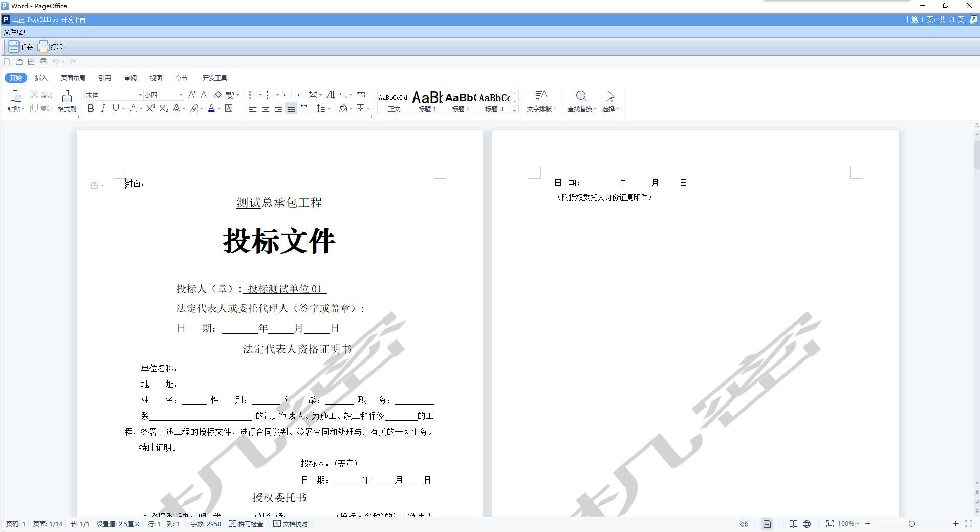The width and height of the screenshot is (980, 532).
Task: Apply the 正文 style
Action: pos(394,101)
